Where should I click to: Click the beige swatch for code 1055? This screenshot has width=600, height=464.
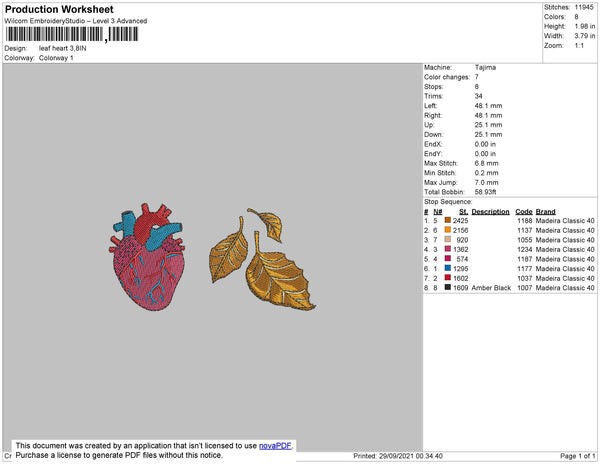click(448, 239)
